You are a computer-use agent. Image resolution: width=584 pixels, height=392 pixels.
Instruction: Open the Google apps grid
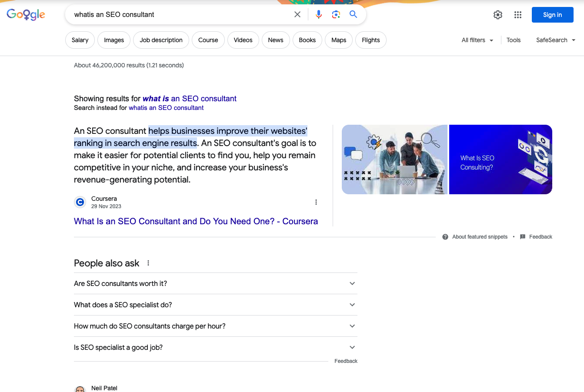coord(517,14)
